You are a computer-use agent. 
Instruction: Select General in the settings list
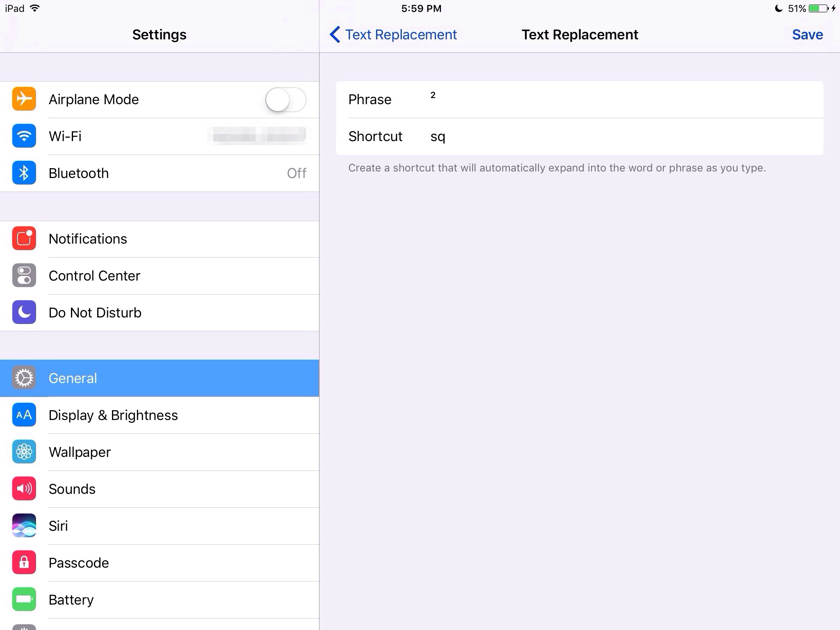tap(159, 378)
